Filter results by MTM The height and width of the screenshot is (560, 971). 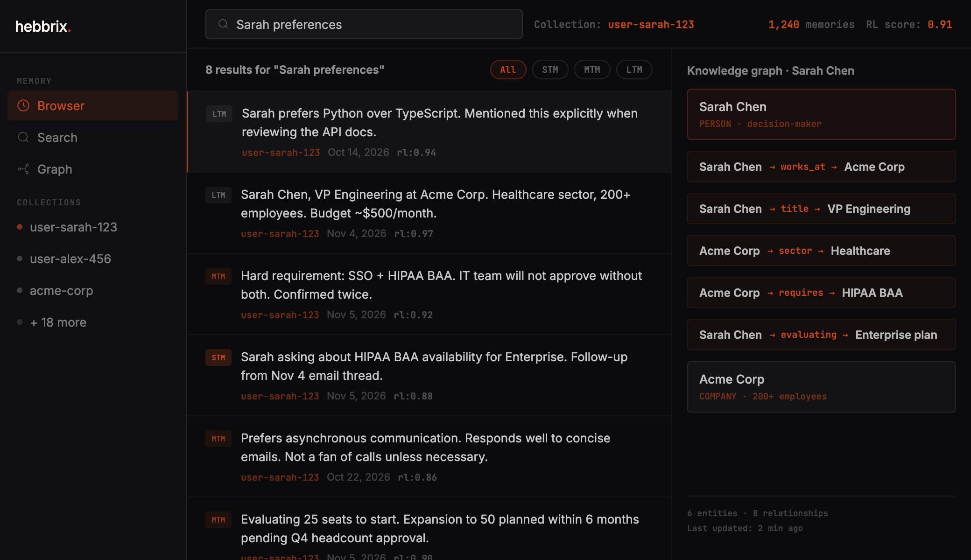point(592,70)
